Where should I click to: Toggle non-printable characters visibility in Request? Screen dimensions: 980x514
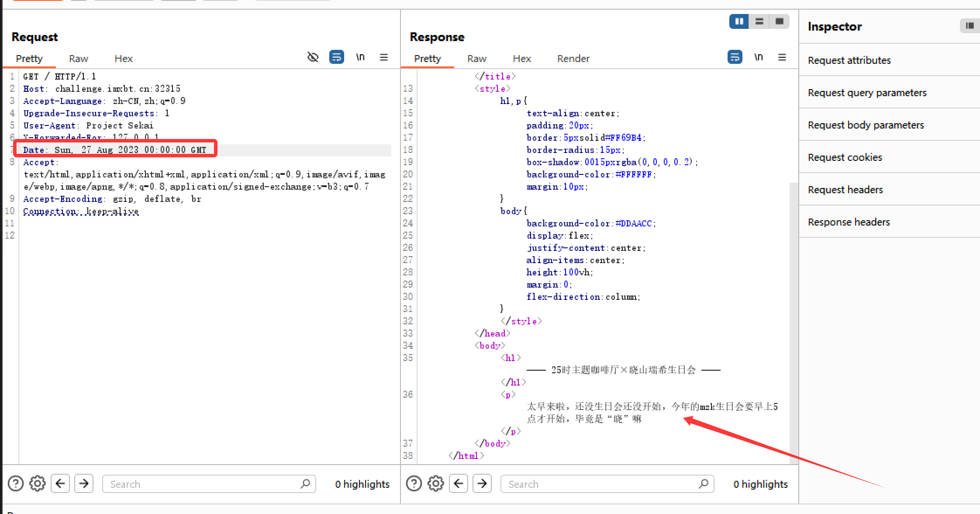[x=313, y=57]
